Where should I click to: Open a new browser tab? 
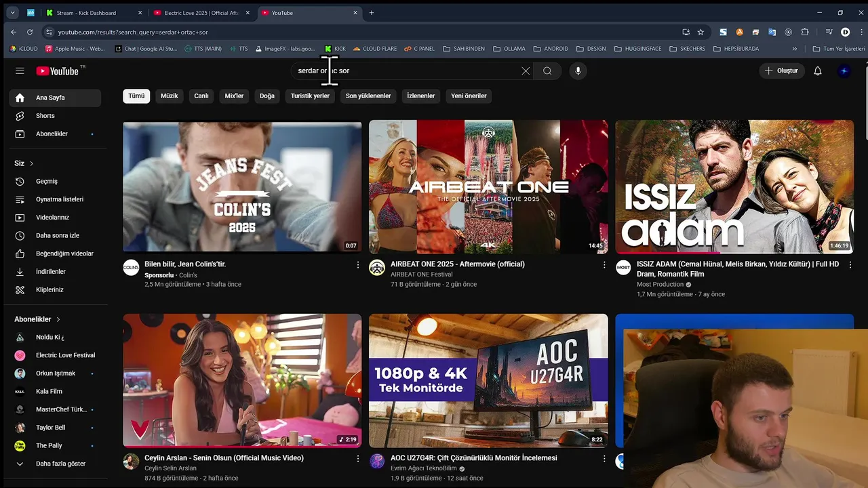[x=372, y=13]
